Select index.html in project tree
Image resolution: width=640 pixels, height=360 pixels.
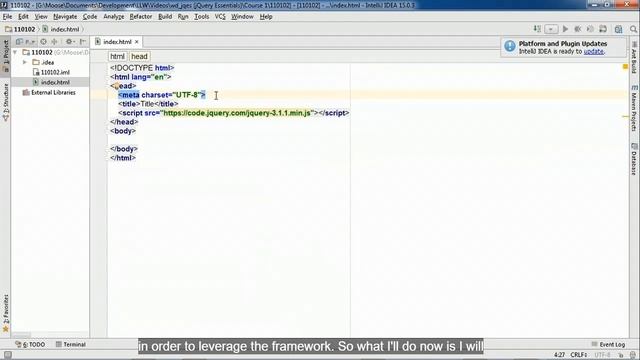(x=51, y=82)
